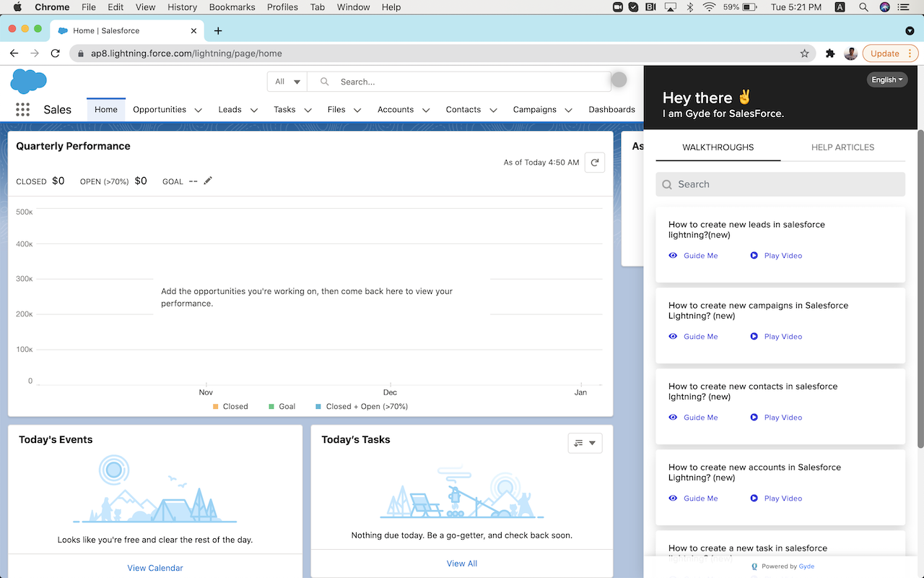Click Guide Me text for new leads
This screenshot has height=578, width=924.
[x=701, y=256]
